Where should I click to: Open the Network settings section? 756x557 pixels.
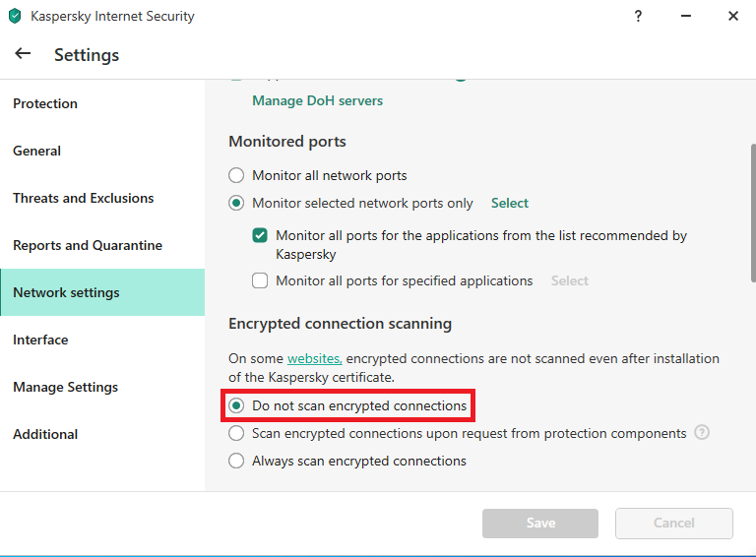coord(102,292)
